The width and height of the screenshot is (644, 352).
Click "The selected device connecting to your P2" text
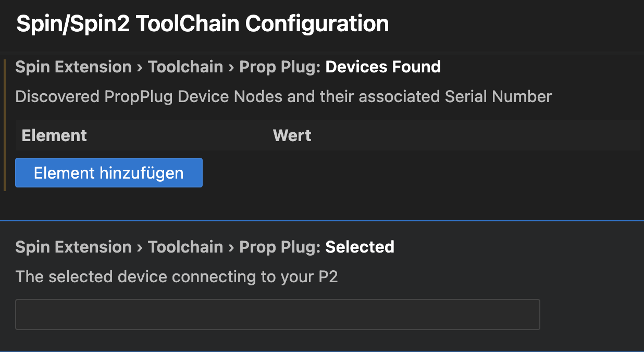click(x=177, y=276)
